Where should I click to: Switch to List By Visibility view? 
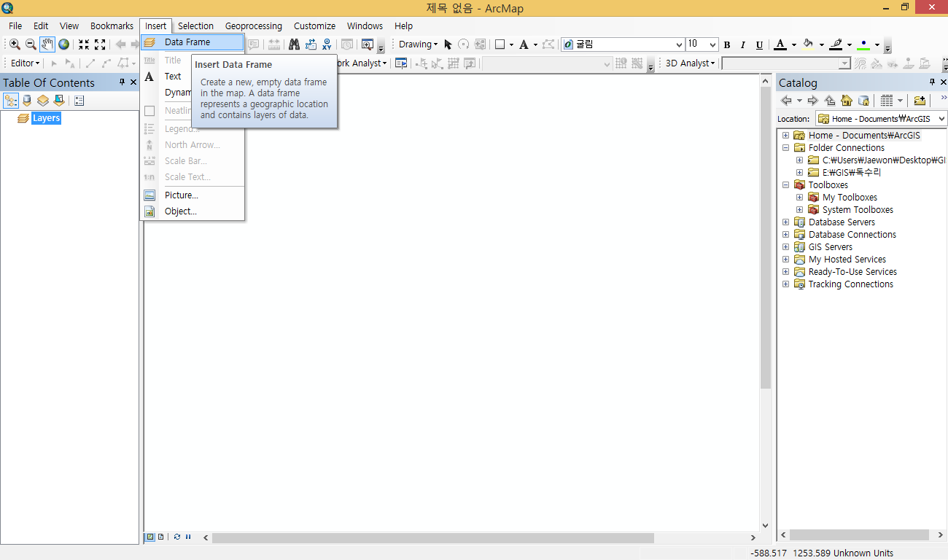pos(43,101)
